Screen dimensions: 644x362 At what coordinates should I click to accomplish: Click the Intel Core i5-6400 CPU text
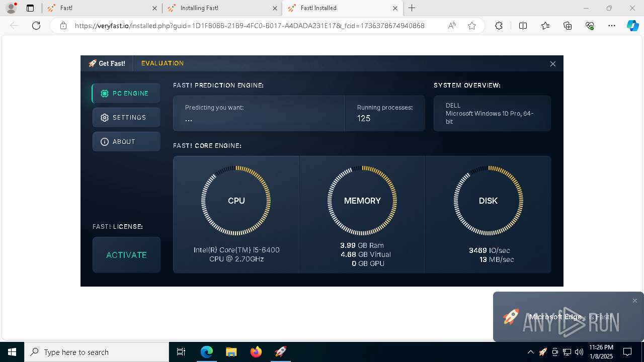tap(236, 254)
